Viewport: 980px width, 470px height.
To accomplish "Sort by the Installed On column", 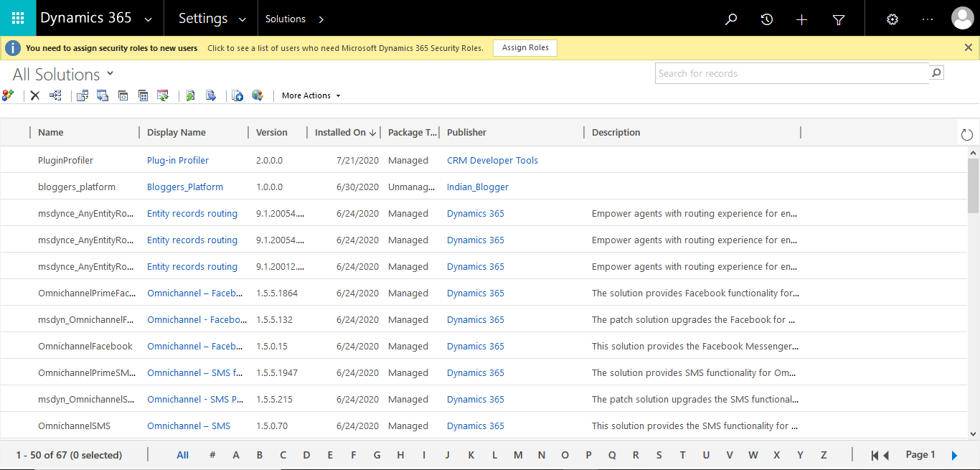I will pos(341,132).
